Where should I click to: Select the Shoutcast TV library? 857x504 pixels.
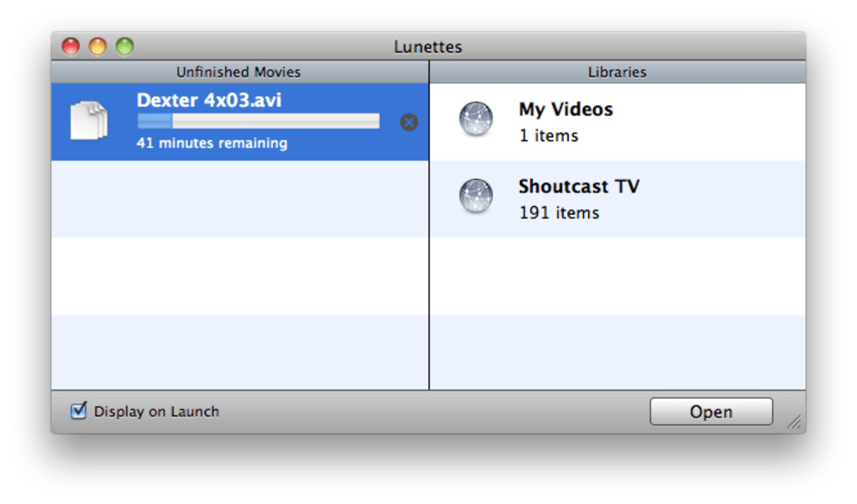[x=578, y=186]
